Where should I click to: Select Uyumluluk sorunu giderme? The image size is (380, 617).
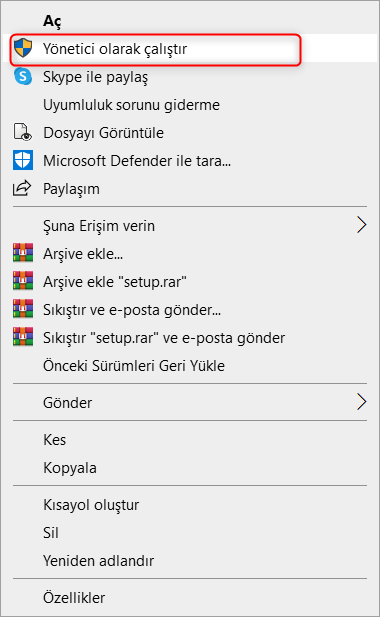tap(190, 105)
